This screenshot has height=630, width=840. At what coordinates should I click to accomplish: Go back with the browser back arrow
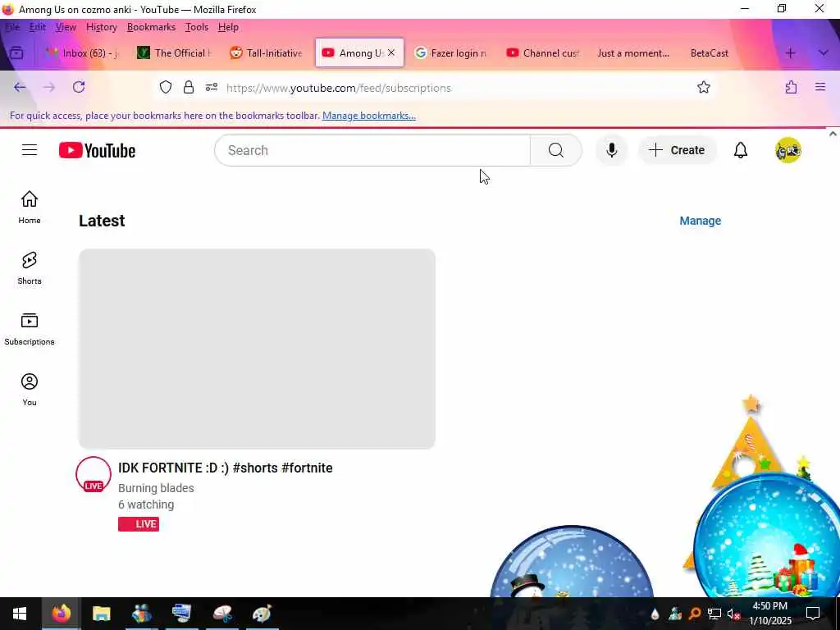pyautogui.click(x=20, y=87)
